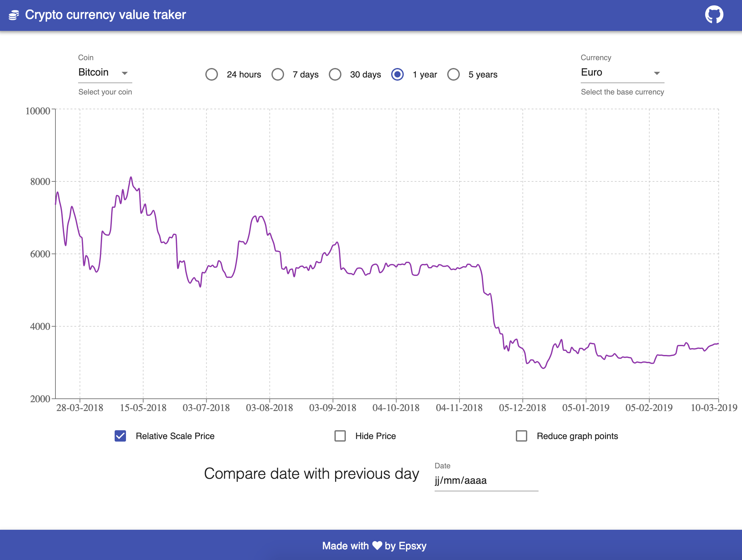Click the 4000 y-axis value
Screen dimensions: 742x560
point(40,327)
